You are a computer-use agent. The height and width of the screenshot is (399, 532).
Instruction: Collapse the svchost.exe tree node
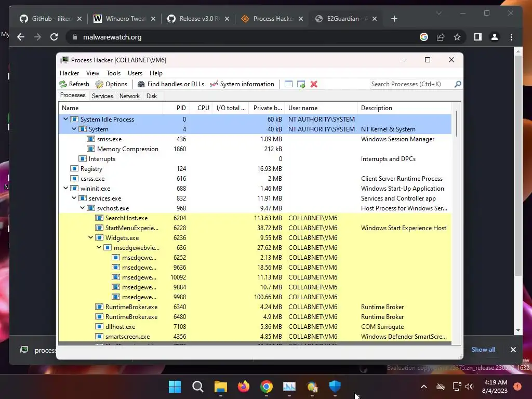[x=83, y=208]
